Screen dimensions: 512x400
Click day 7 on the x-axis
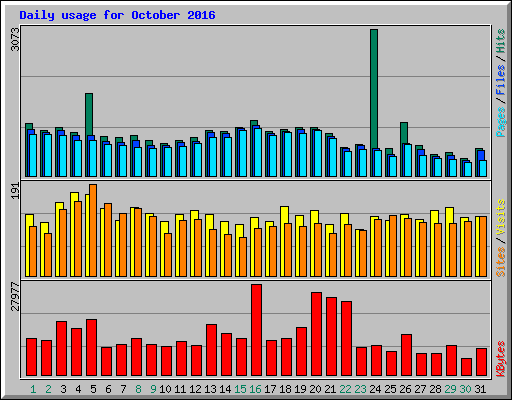coord(123,389)
